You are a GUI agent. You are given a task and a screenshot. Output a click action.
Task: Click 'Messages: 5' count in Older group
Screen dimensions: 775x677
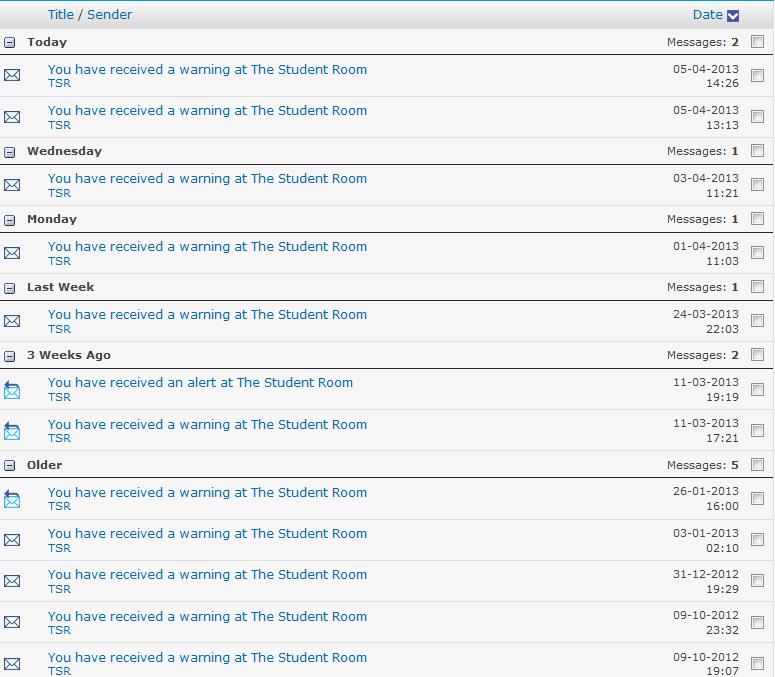coord(702,465)
